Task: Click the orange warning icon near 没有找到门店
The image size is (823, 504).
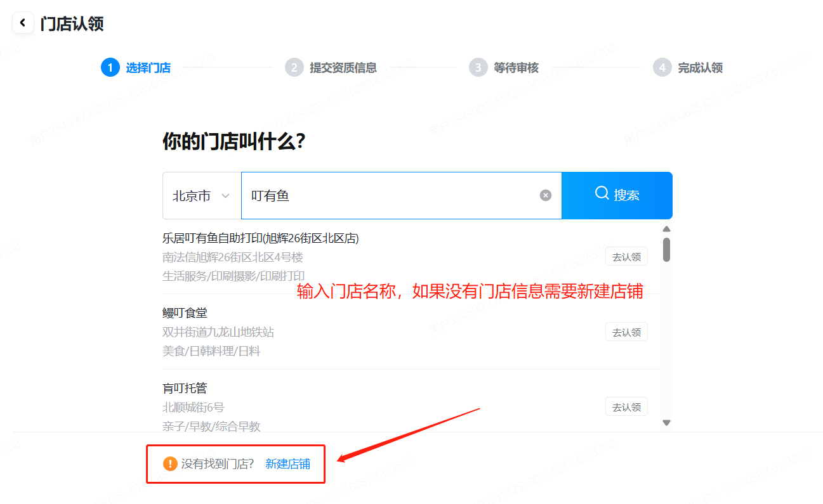Action: [x=170, y=463]
